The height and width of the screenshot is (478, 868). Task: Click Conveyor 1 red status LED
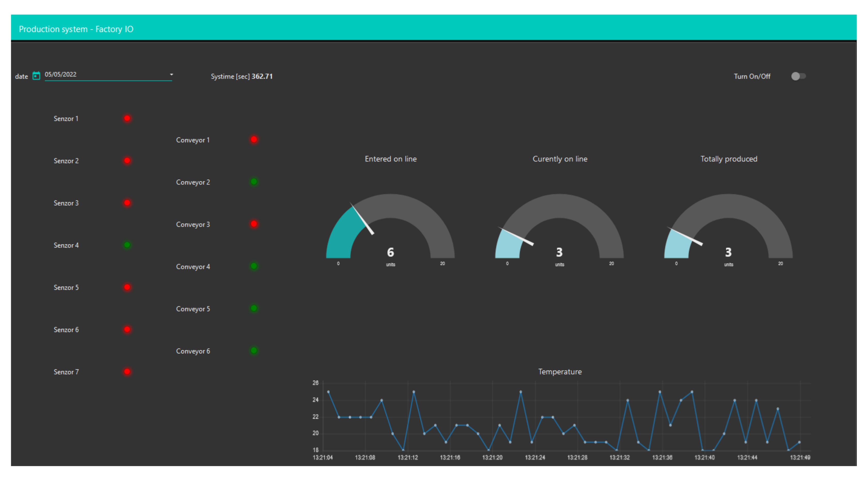click(254, 140)
